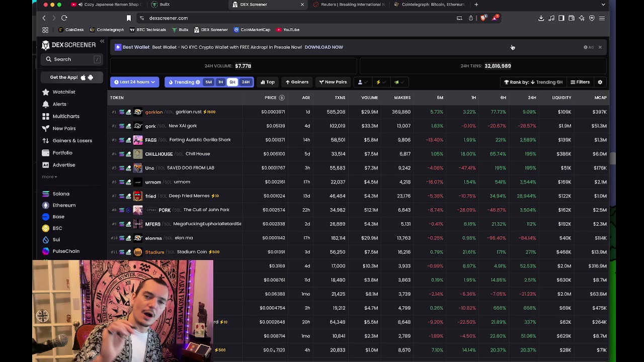Expand the sidebar 'more' menu
644x362 pixels.
49,177
